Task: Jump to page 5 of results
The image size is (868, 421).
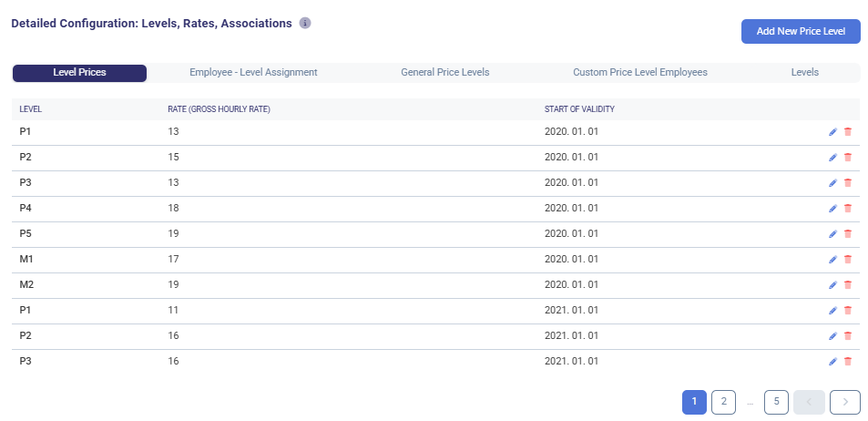Action: coord(776,402)
